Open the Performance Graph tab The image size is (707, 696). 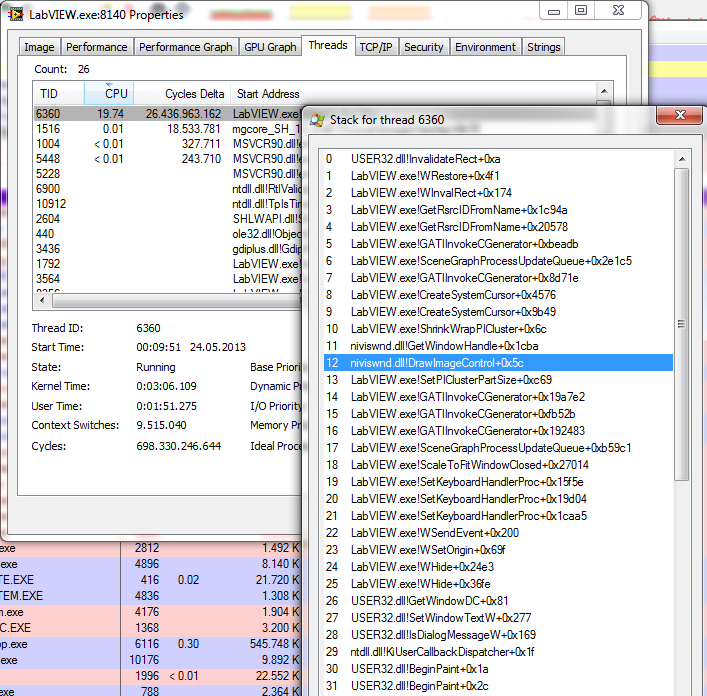[185, 47]
